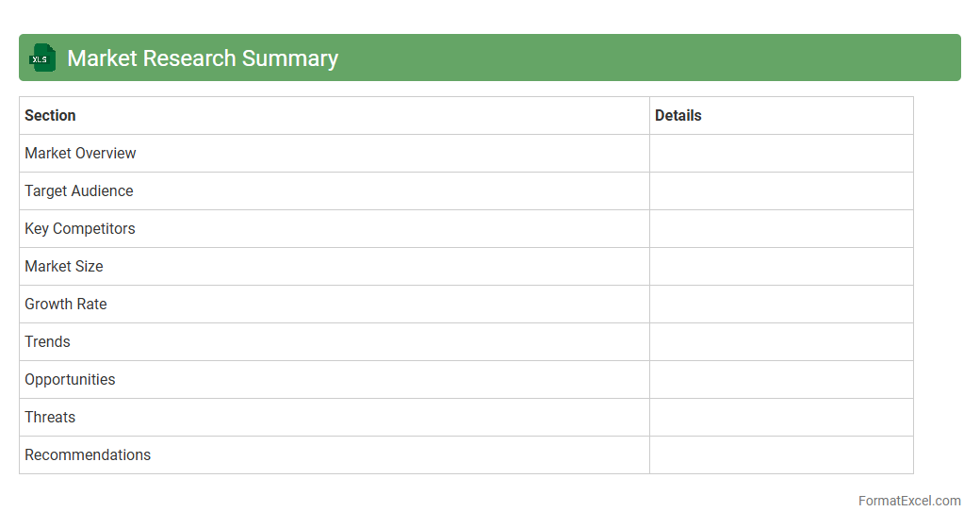The width and height of the screenshot is (980, 528).
Task: Select the Section column header
Action: coord(50,115)
